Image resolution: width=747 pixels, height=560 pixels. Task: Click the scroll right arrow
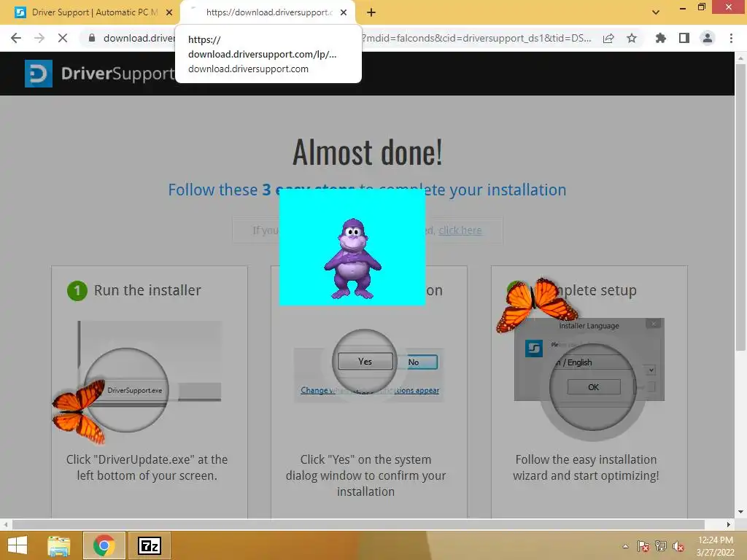[x=729, y=524]
